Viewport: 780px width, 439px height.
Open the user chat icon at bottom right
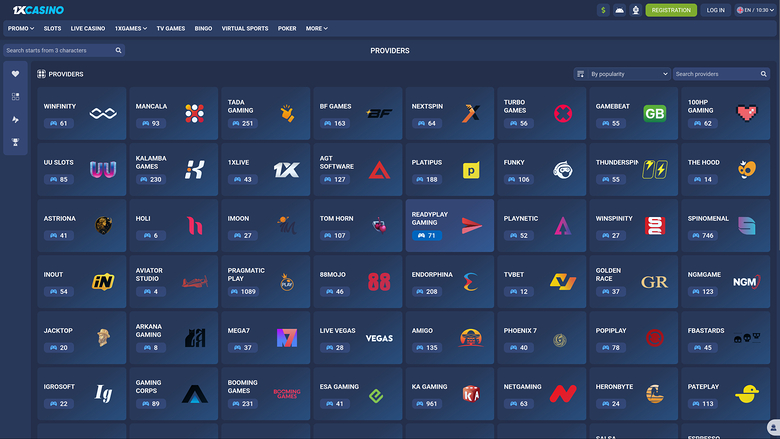point(773,428)
